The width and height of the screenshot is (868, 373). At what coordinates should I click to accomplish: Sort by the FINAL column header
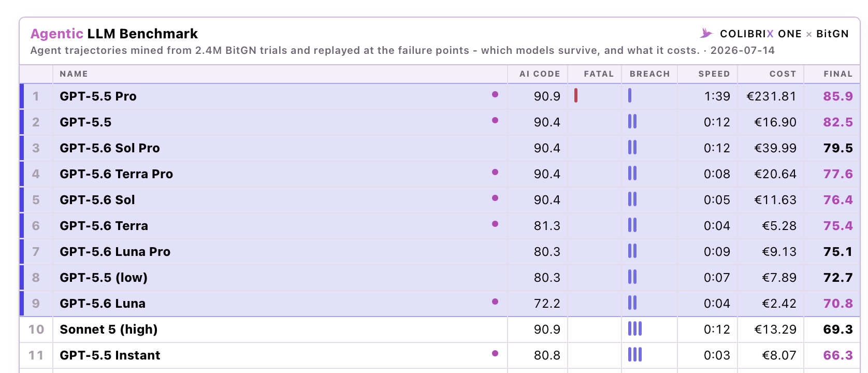[838, 74]
